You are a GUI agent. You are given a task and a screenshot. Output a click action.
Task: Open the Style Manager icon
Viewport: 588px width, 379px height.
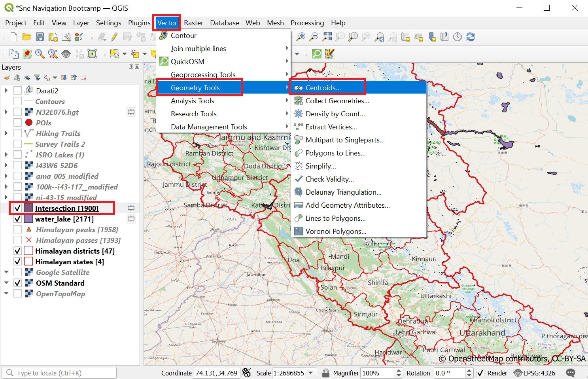click(79, 37)
